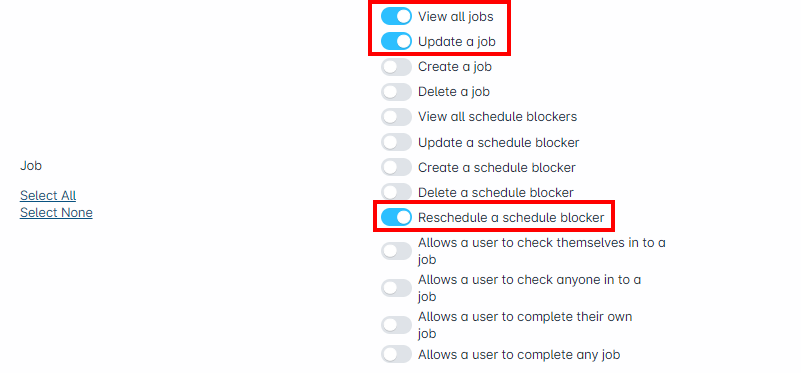Disable Reschedule a schedule blocker toggle

(396, 217)
